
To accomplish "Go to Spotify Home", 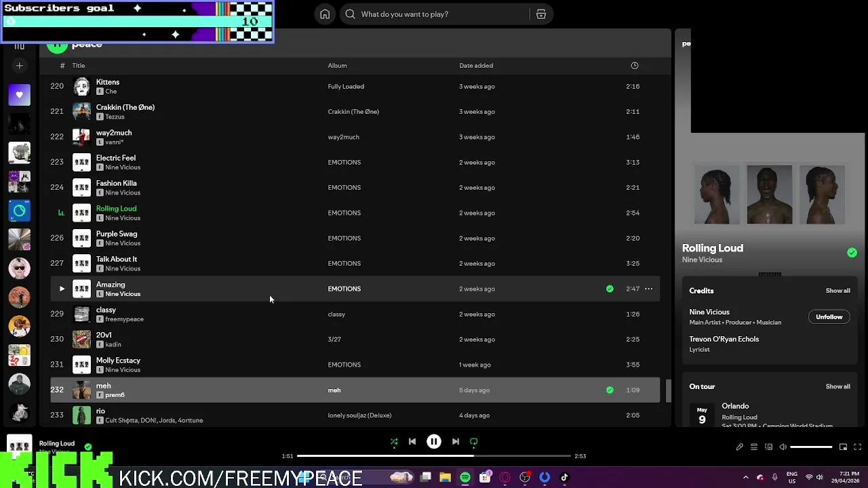I will (x=325, y=14).
